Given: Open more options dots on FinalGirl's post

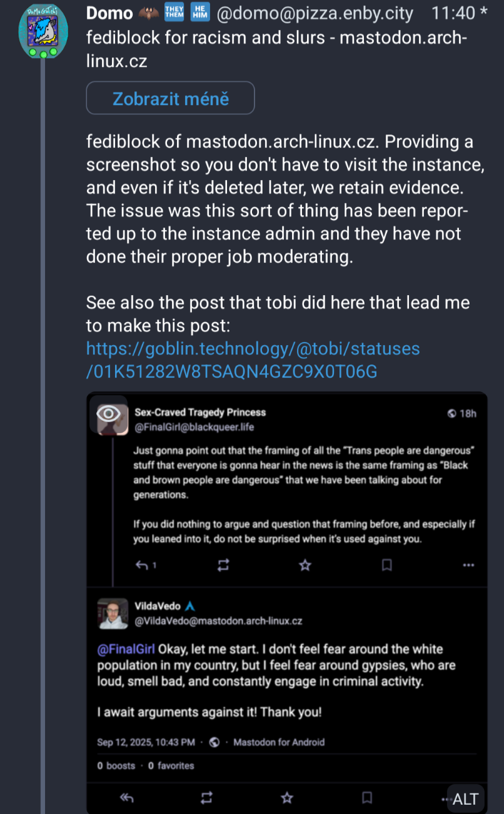Looking at the screenshot, I should (468, 565).
